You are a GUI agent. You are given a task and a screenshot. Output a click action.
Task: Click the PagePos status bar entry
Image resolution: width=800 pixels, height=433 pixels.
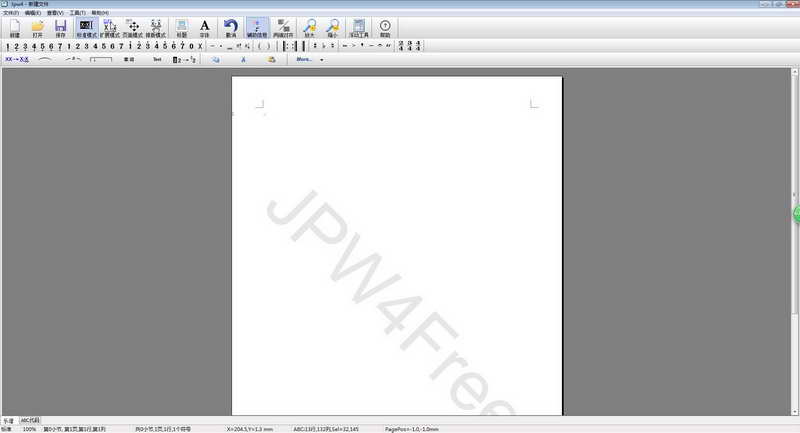pyautogui.click(x=412, y=429)
